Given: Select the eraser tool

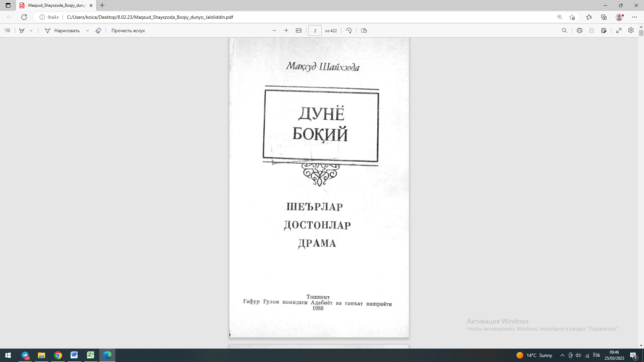Looking at the screenshot, I should pyautogui.click(x=98, y=31).
